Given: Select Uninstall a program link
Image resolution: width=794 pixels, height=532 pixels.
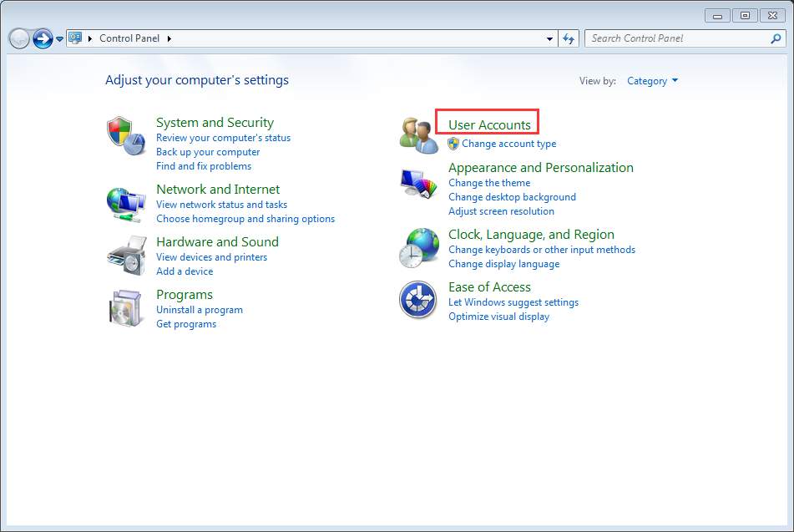Looking at the screenshot, I should point(200,310).
